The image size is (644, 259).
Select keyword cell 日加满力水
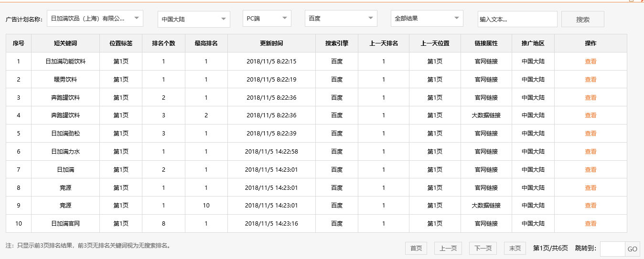[x=65, y=152]
